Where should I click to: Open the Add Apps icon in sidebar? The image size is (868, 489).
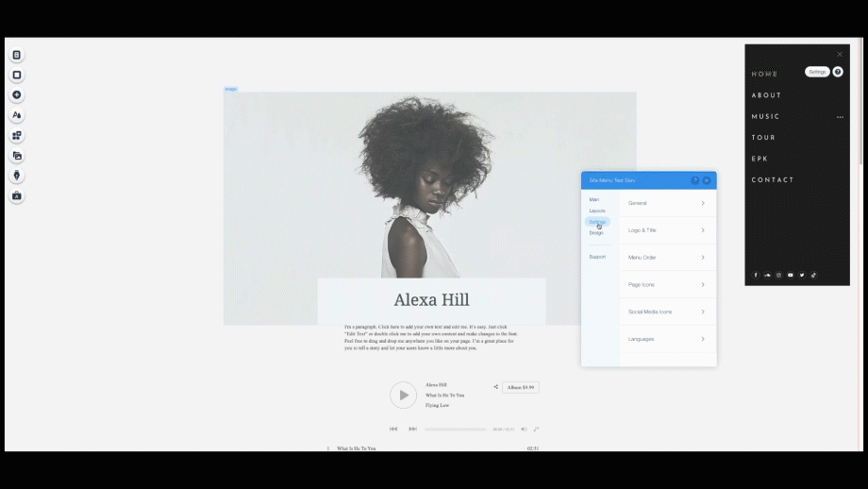coord(16,136)
